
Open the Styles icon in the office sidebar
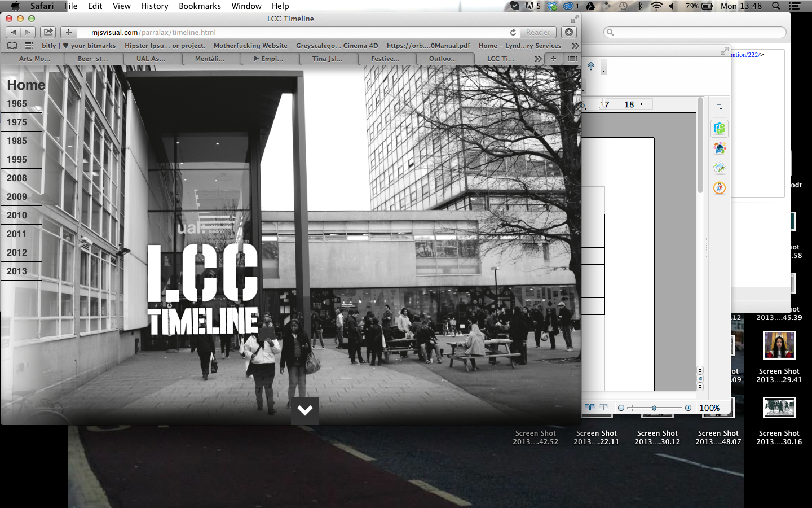pyautogui.click(x=719, y=148)
